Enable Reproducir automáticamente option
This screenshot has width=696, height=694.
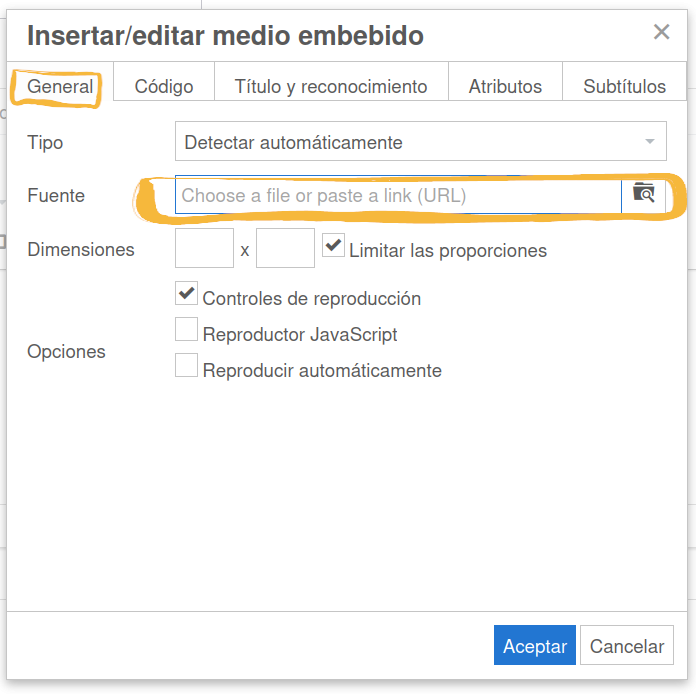(x=186, y=366)
